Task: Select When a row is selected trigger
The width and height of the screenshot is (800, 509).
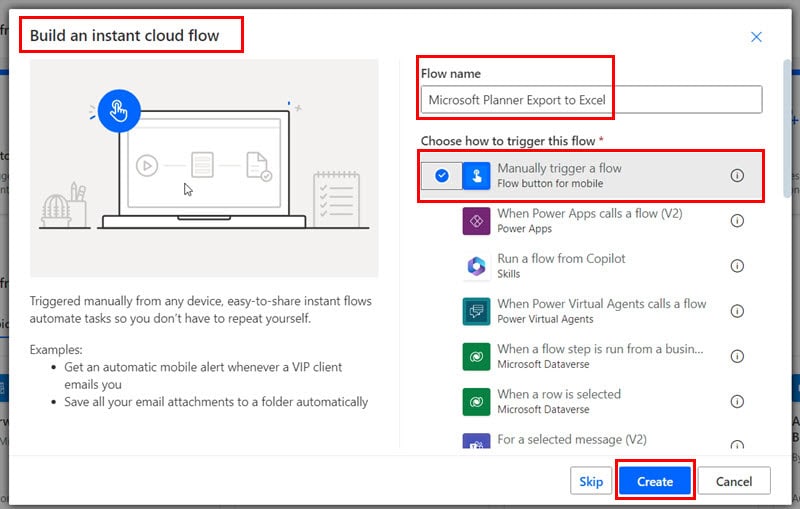Action: point(592,401)
